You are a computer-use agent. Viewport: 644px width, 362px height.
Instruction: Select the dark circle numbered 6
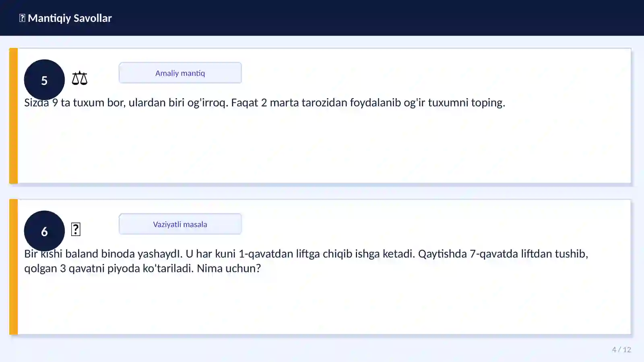point(44,231)
